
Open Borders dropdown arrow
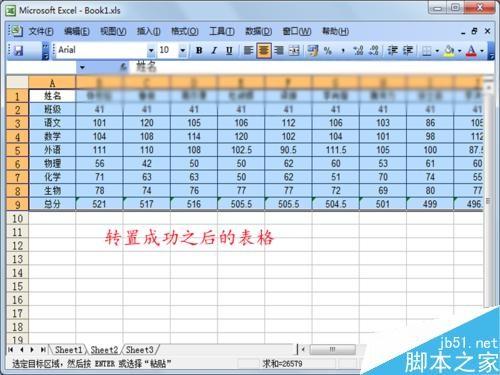click(437, 51)
